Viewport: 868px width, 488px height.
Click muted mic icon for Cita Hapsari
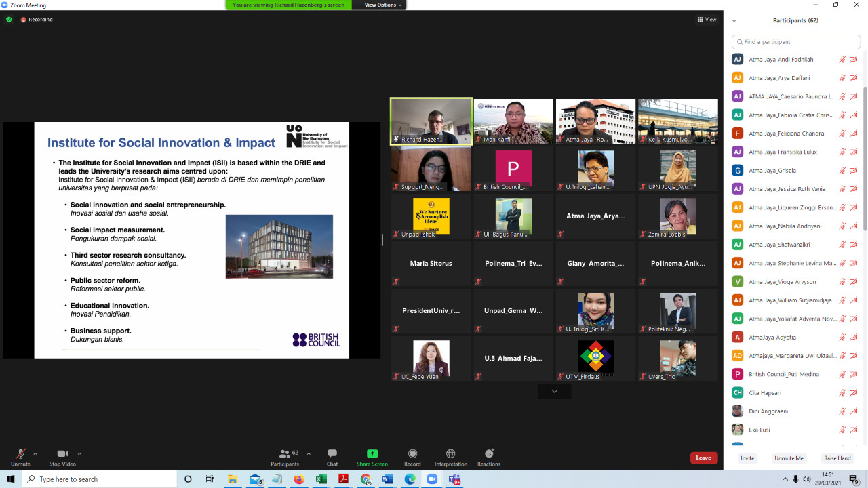click(x=843, y=392)
